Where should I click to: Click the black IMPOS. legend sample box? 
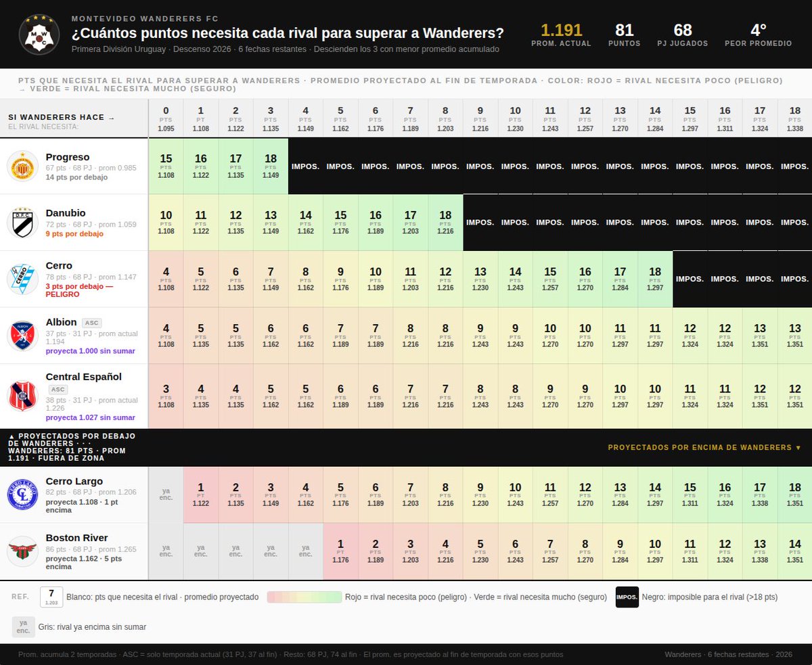[x=627, y=597]
